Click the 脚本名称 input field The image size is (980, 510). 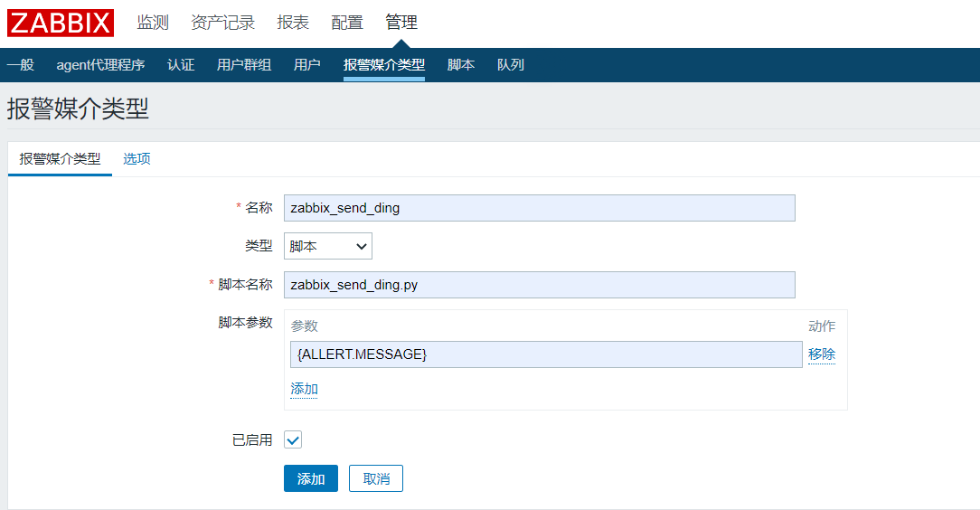coord(540,285)
